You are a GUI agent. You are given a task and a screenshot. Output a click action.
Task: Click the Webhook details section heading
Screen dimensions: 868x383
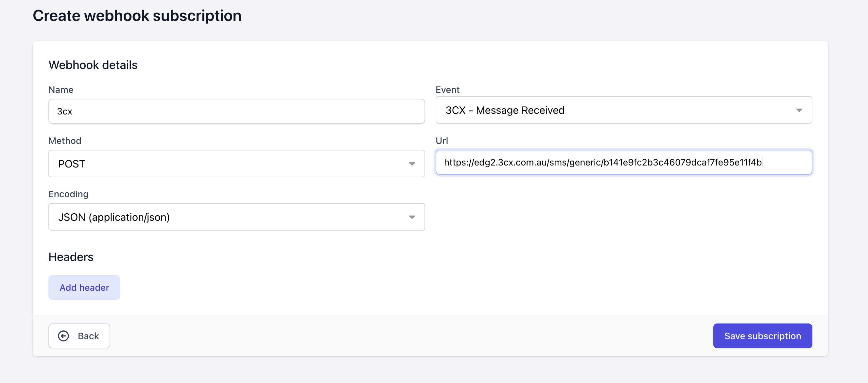click(93, 65)
